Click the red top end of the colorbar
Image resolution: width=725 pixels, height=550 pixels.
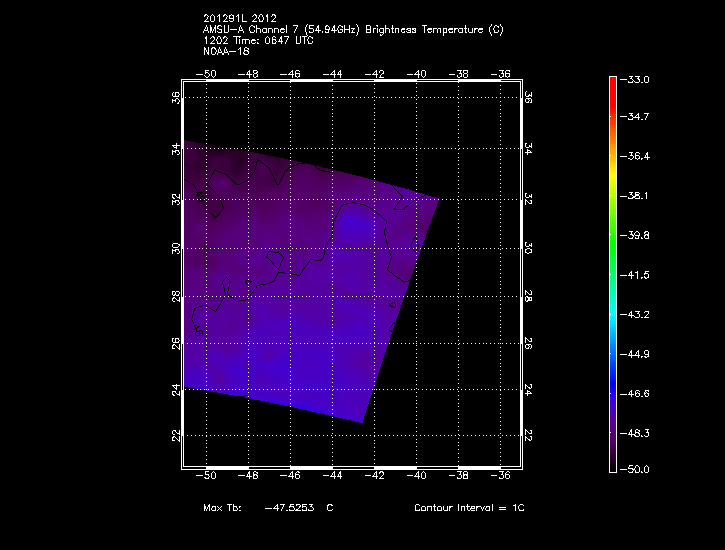[x=613, y=80]
